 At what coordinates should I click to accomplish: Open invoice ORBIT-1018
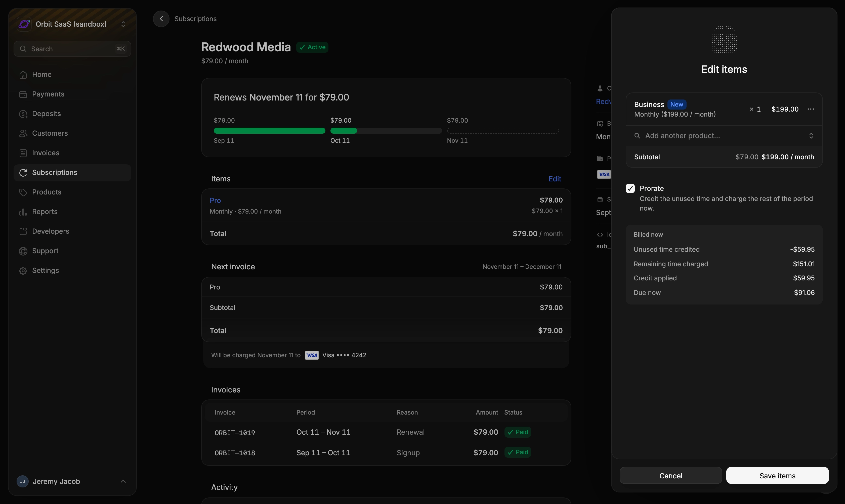point(235,453)
